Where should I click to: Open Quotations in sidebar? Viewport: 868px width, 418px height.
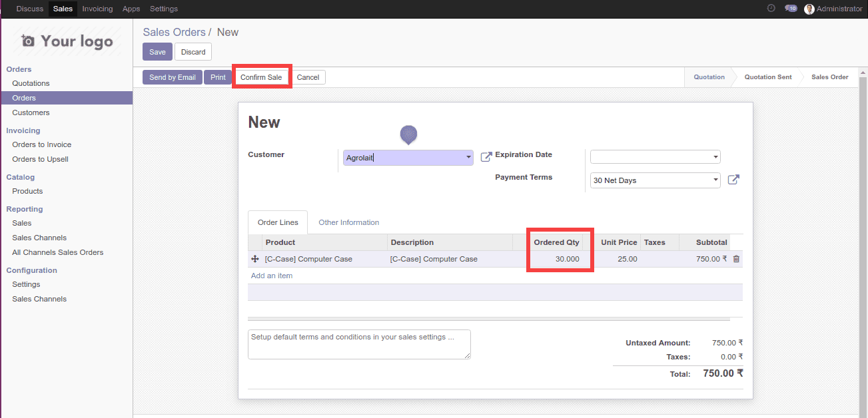[31, 83]
